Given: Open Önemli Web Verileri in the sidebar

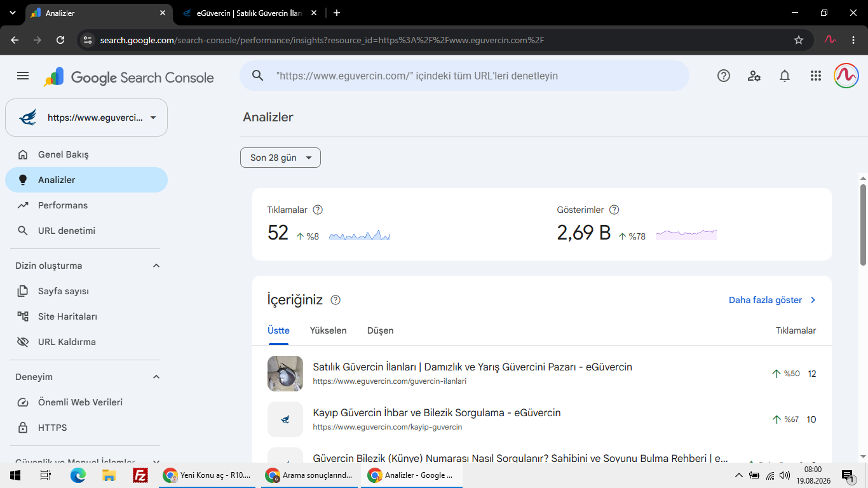Looking at the screenshot, I should (x=86, y=402).
